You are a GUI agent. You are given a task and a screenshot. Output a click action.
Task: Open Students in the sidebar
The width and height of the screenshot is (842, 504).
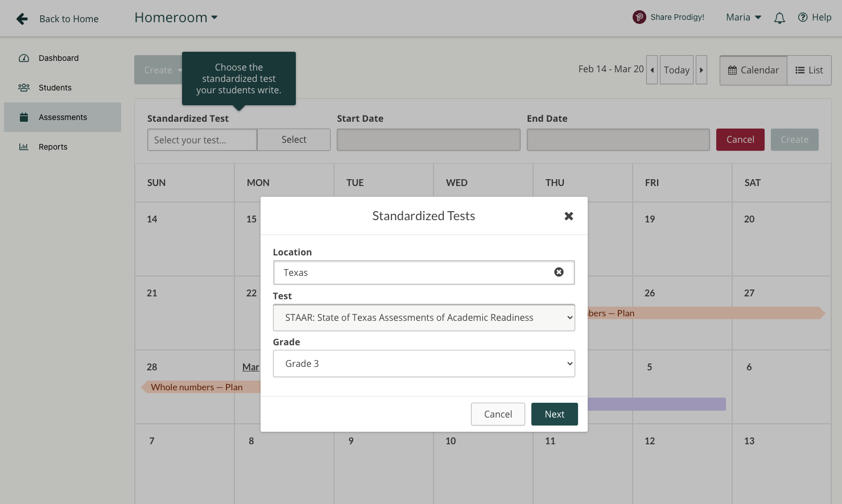63,88
